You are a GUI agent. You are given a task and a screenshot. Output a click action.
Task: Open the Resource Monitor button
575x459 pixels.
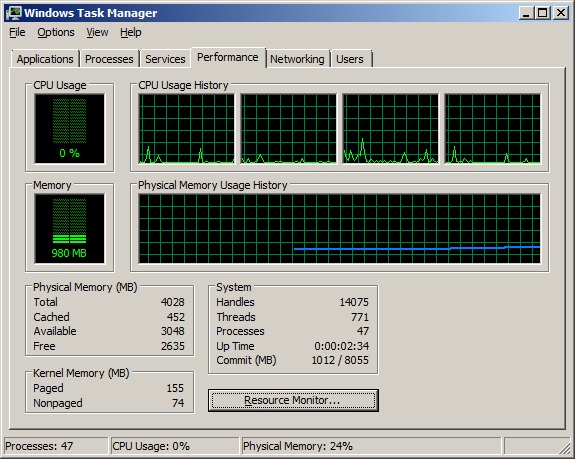[293, 400]
